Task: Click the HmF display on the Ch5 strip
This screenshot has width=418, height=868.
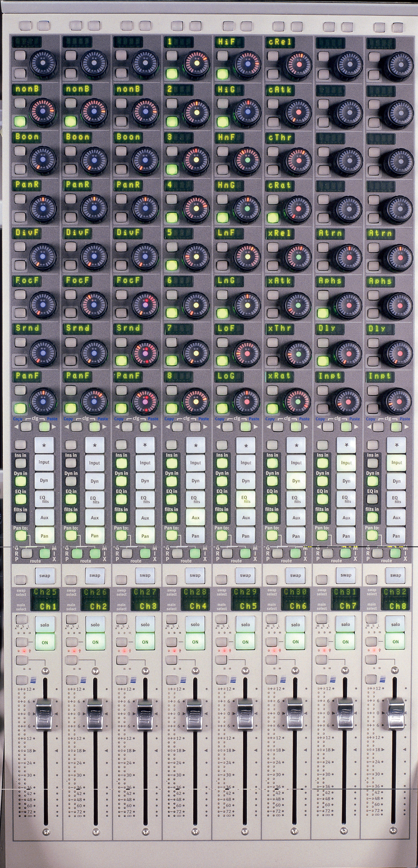Action: click(x=230, y=138)
